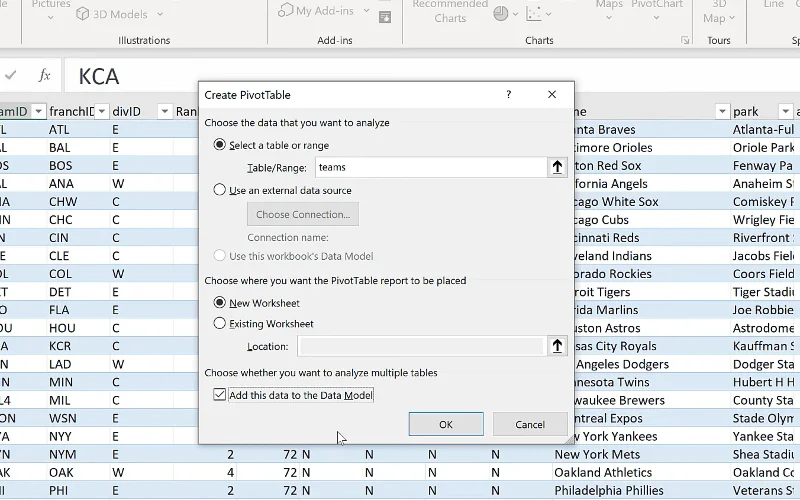This screenshot has height=500, width=800.
Task: Expand the scatter chart dropdown arrow
Action: point(548,14)
